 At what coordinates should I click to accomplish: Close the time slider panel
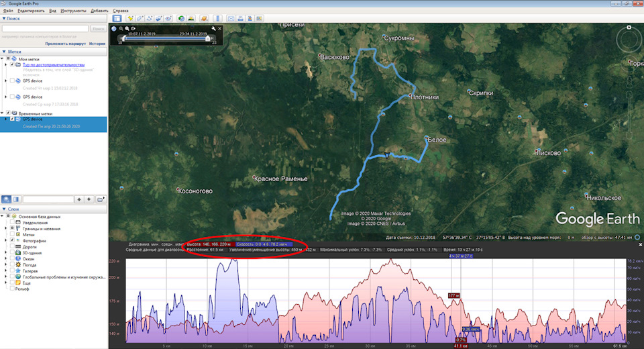click(220, 28)
